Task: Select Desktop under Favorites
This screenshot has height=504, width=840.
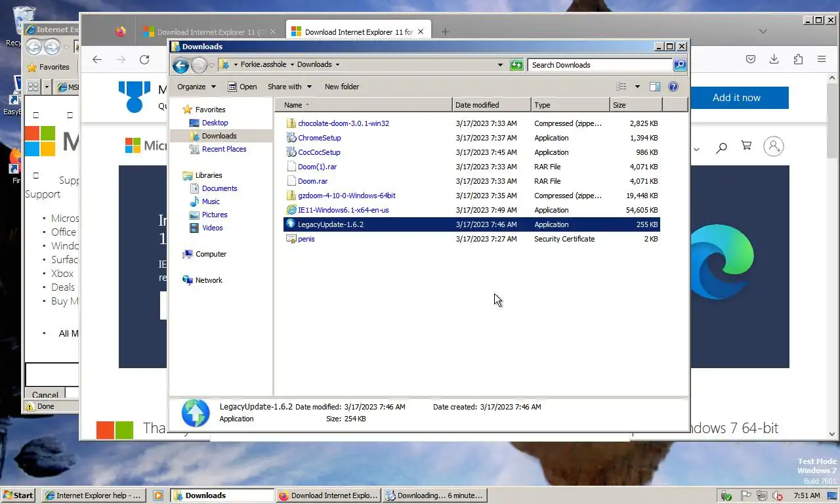Action: (215, 123)
